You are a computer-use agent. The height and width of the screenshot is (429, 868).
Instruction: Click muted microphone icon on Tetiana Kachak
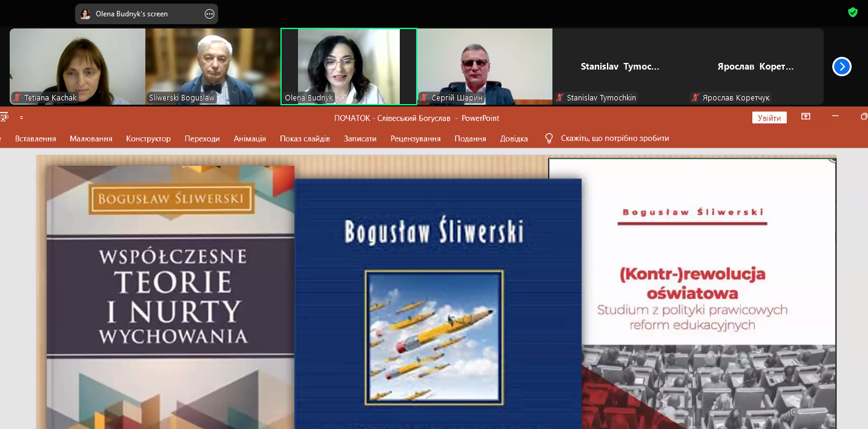pos(18,97)
